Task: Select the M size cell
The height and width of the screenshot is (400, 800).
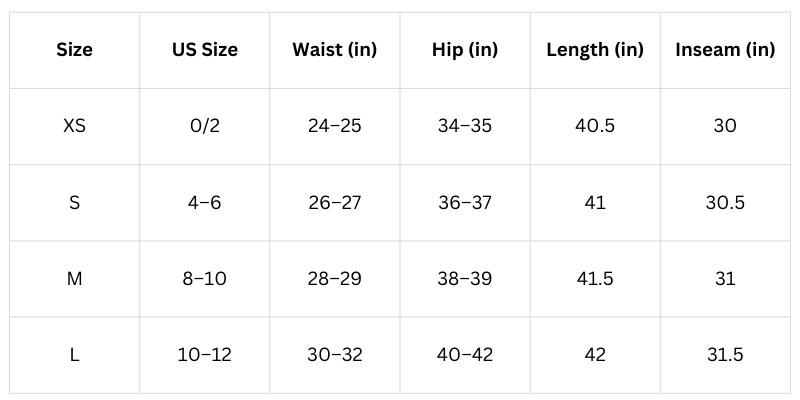Action: [74, 278]
